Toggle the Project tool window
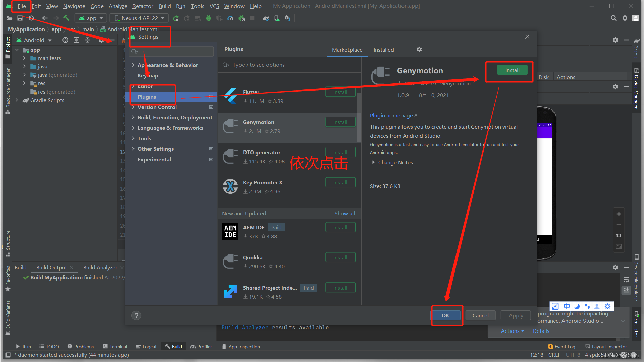This screenshot has width=644, height=362. point(8,48)
